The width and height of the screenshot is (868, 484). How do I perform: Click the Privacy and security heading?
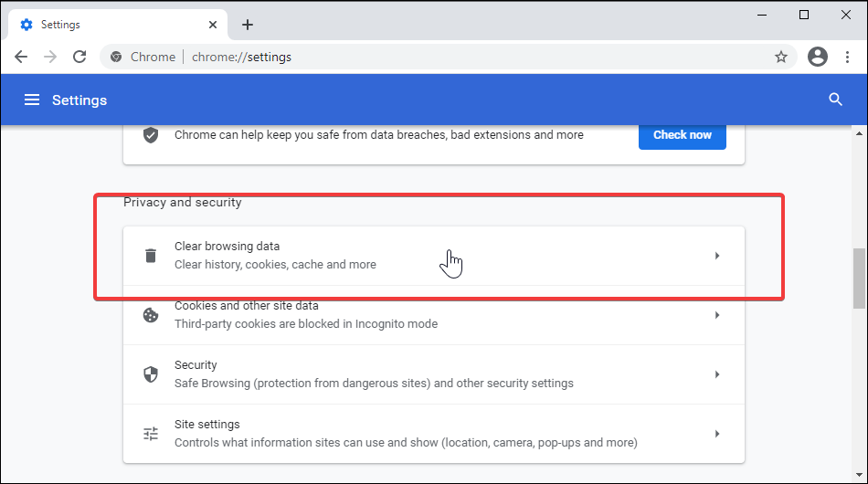pos(182,203)
